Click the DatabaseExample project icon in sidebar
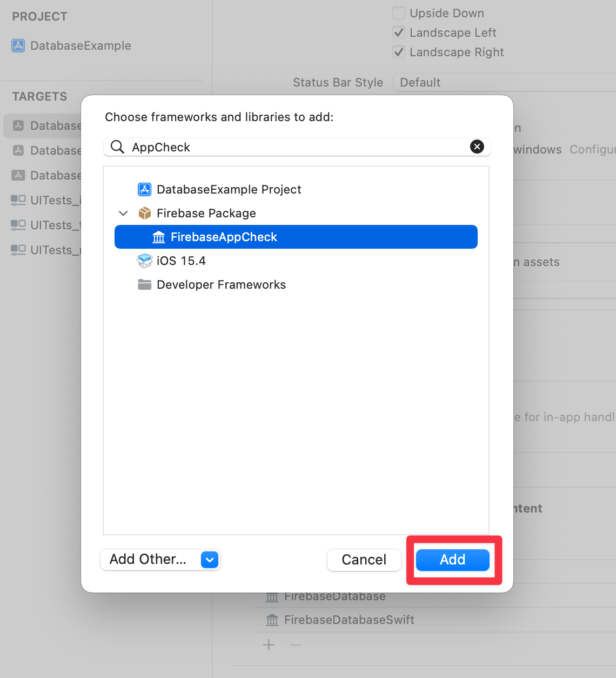This screenshot has height=678, width=616. pos(18,45)
